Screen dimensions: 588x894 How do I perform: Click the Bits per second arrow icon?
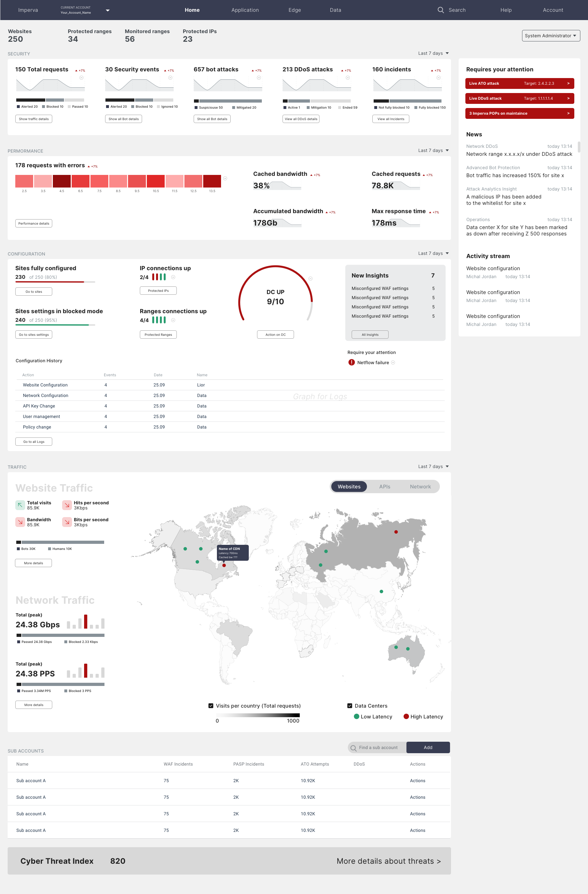pos(67,522)
